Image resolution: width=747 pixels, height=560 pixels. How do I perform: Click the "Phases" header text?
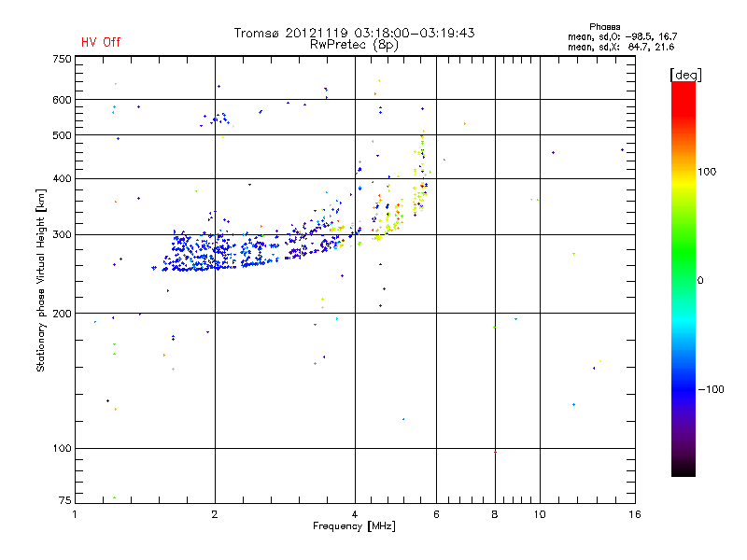tap(604, 27)
